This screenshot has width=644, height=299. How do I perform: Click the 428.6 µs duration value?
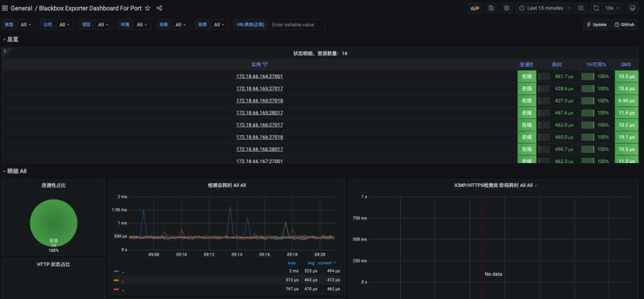(563, 88)
